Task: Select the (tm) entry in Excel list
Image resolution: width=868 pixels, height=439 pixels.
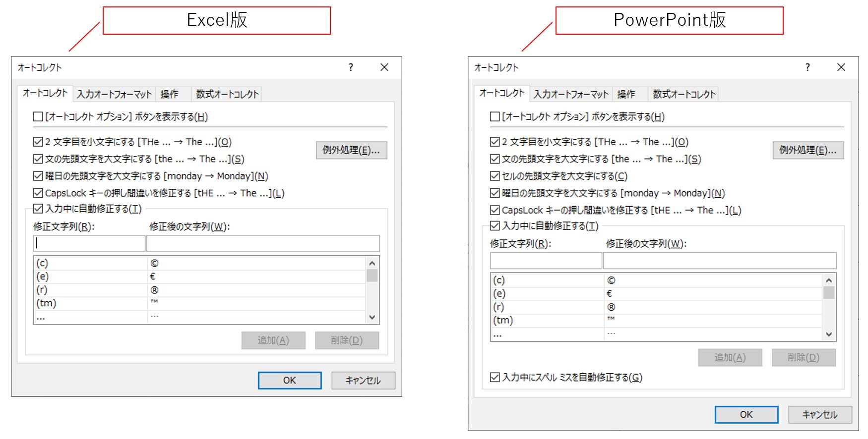Action: pyautogui.click(x=90, y=303)
